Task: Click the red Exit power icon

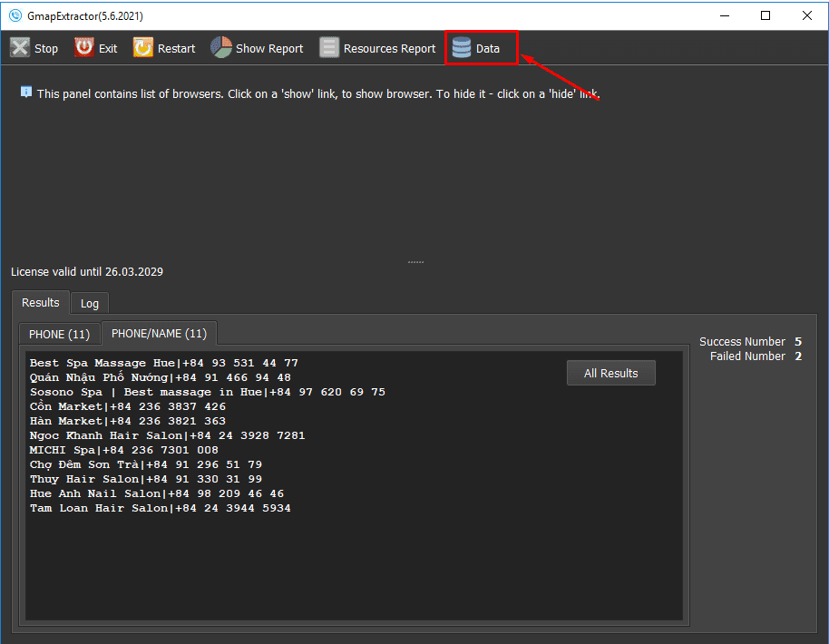Action: [x=84, y=47]
